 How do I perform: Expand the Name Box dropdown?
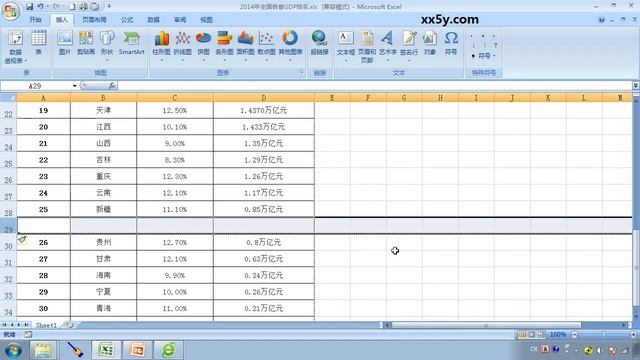coord(74,86)
